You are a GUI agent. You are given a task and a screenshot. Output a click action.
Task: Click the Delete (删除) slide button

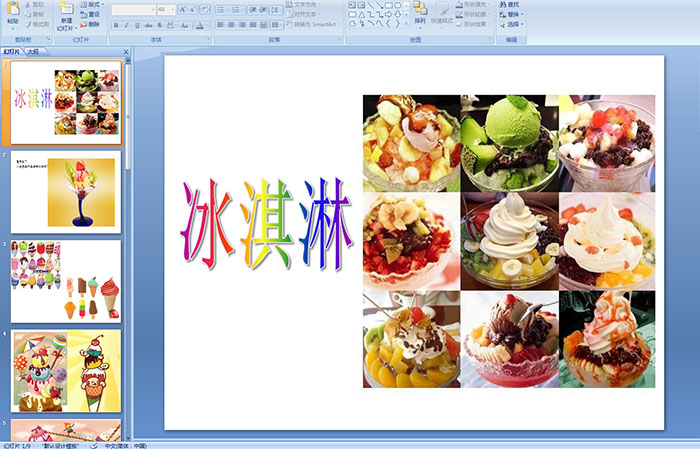click(x=90, y=24)
